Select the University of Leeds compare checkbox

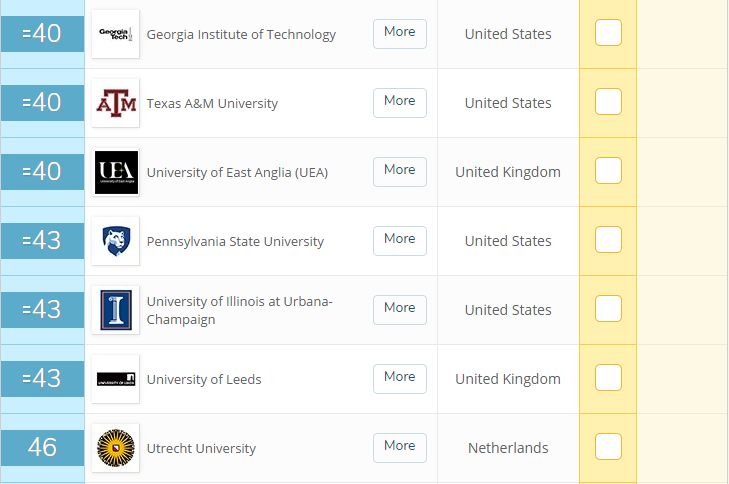(608, 378)
